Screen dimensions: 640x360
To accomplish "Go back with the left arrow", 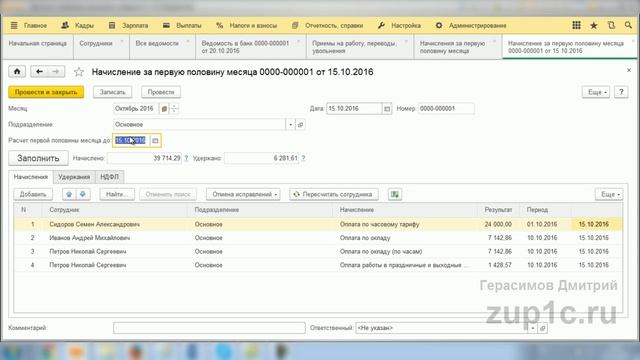I will pos(39,72).
